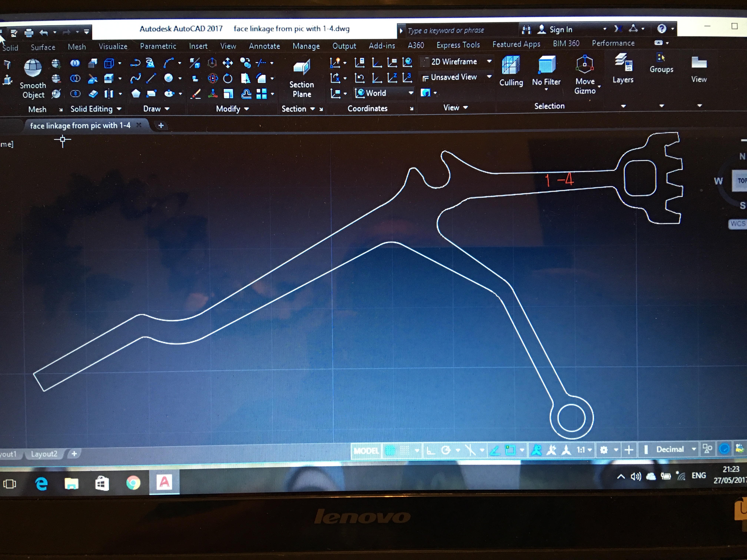
Task: Switch to the Layout2 tab
Action: (44, 454)
